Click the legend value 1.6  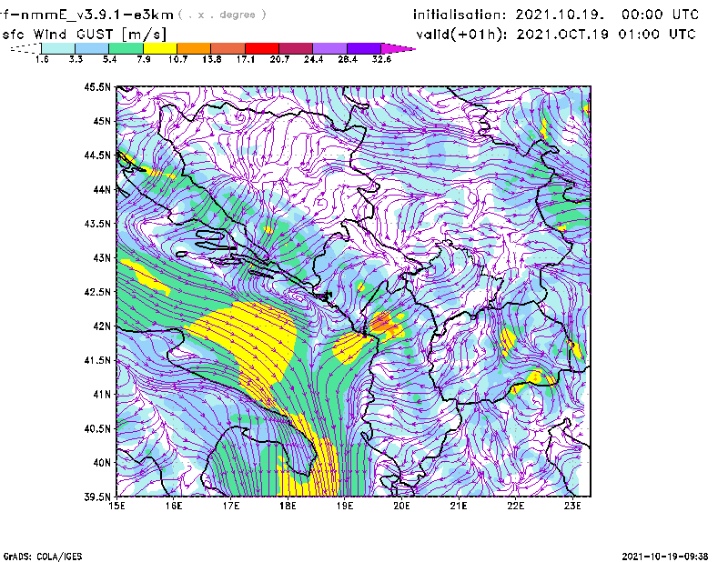point(42,59)
